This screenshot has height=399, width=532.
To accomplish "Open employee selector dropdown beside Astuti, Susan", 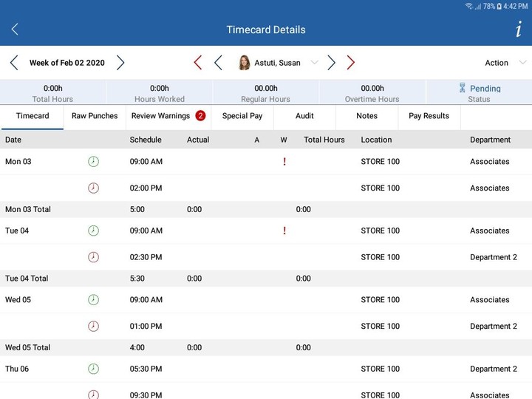I will coord(314,63).
